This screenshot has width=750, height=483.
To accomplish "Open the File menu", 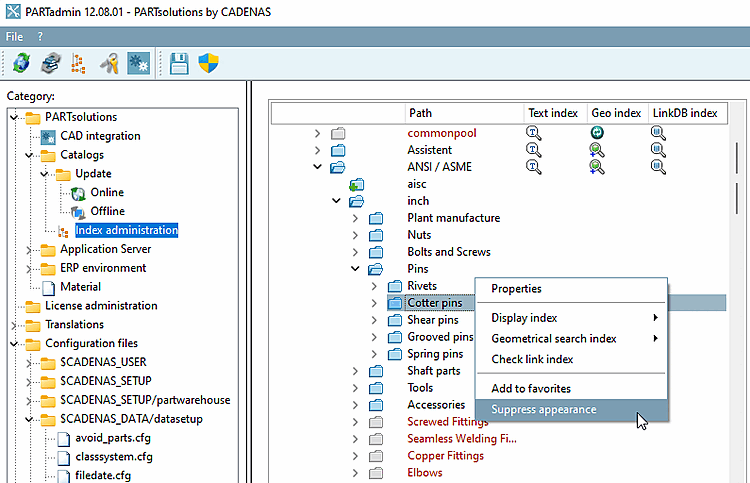I will 14,37.
